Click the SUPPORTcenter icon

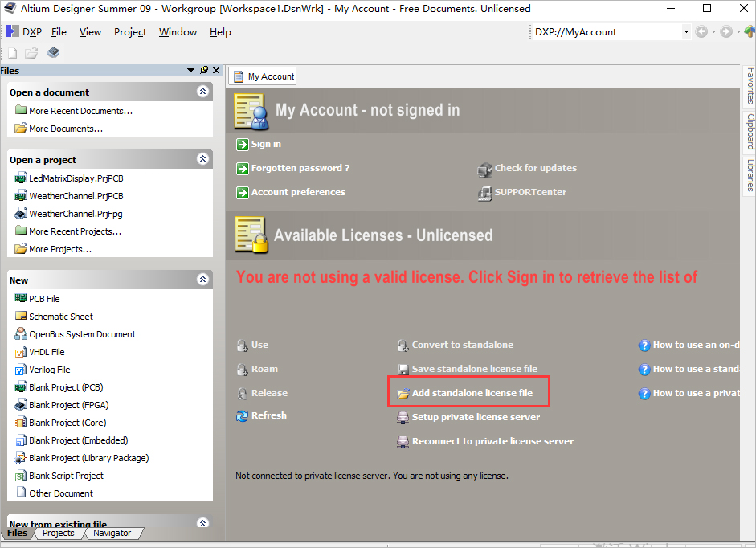tap(484, 194)
